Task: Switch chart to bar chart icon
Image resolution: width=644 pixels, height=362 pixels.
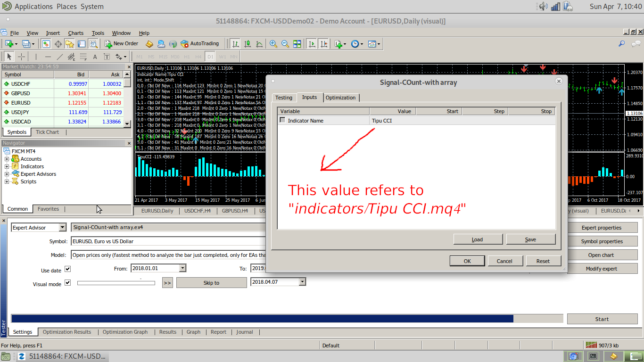Action: [x=235, y=44]
